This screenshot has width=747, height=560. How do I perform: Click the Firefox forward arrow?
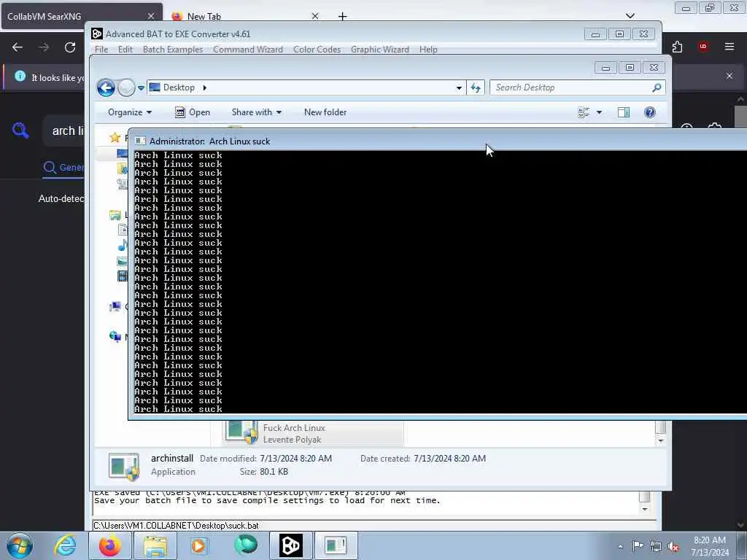point(44,47)
